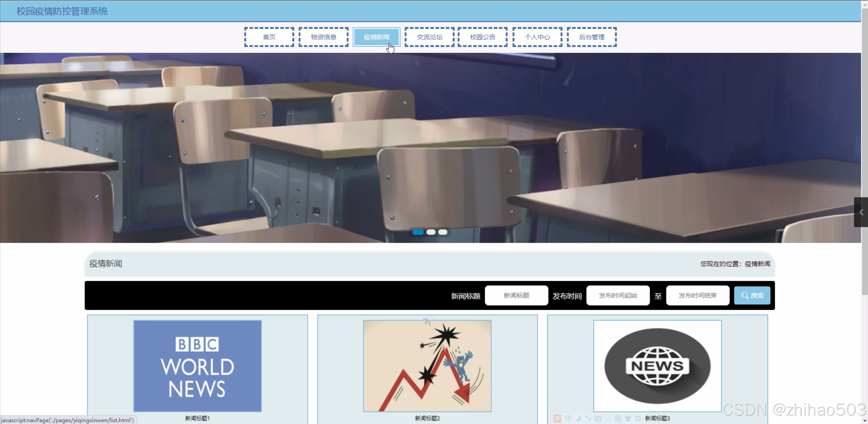The height and width of the screenshot is (424, 868).
Task: Navigate to 后台管理
Action: pyautogui.click(x=592, y=37)
